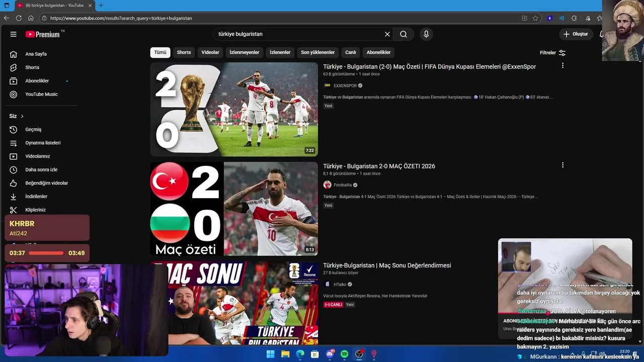Open Kliplerin̈iz in sidebar
Image resolution: width=644 pixels, height=362 pixels.
click(35, 210)
